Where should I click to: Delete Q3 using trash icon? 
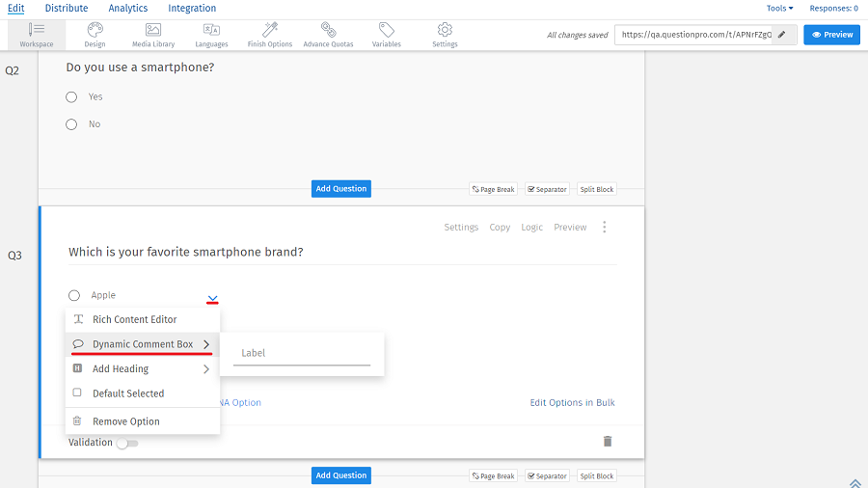click(x=608, y=441)
